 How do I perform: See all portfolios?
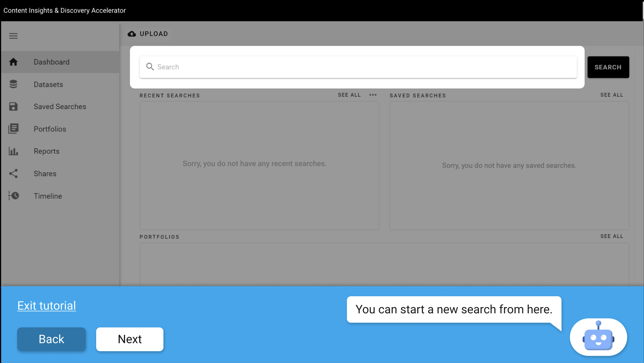click(x=612, y=236)
